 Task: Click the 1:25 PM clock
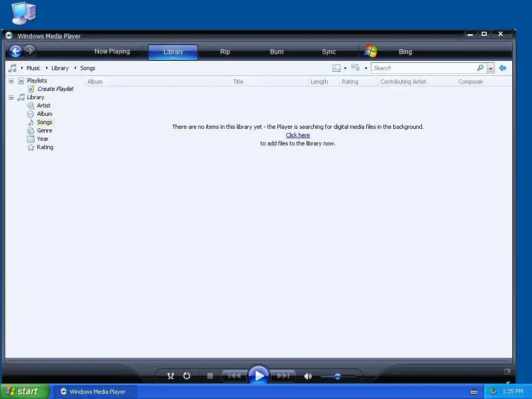tap(513, 391)
